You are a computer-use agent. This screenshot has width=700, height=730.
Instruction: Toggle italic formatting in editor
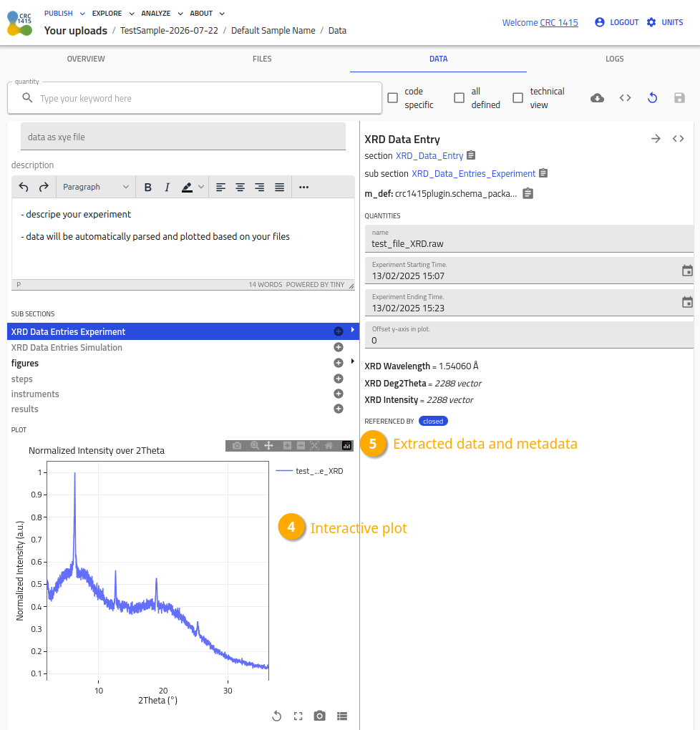167,188
